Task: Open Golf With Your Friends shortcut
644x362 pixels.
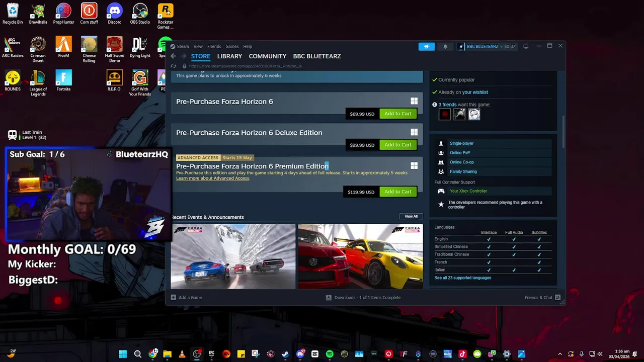Action: [x=140, y=83]
